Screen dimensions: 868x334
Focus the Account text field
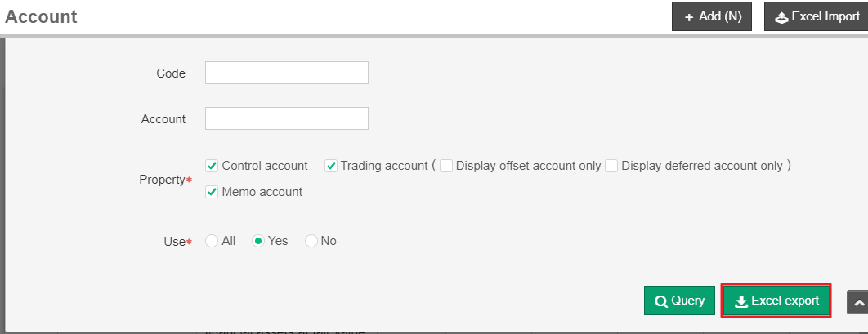coord(287,118)
